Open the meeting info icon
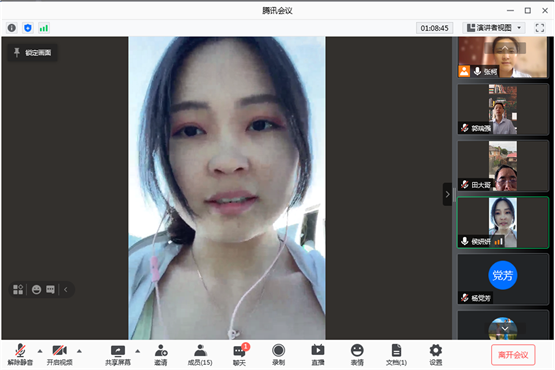Image resolution: width=555 pixels, height=370 pixels. pos(12,28)
